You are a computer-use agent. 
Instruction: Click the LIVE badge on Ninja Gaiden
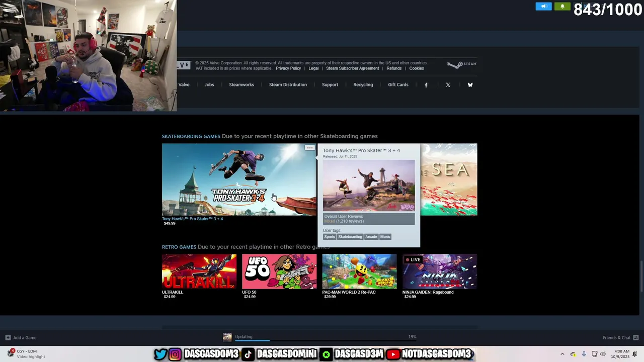point(413,260)
